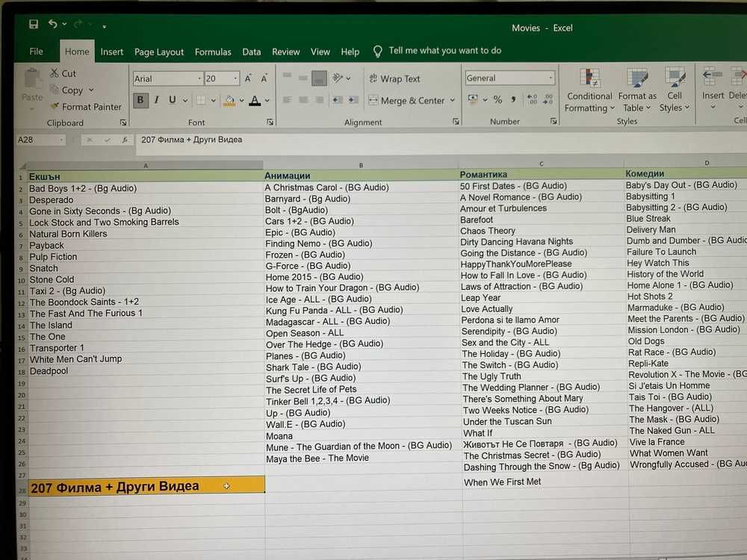Viewport: 747px width, 560px height.
Task: Click the Insert cells icon
Action: pyautogui.click(x=713, y=76)
